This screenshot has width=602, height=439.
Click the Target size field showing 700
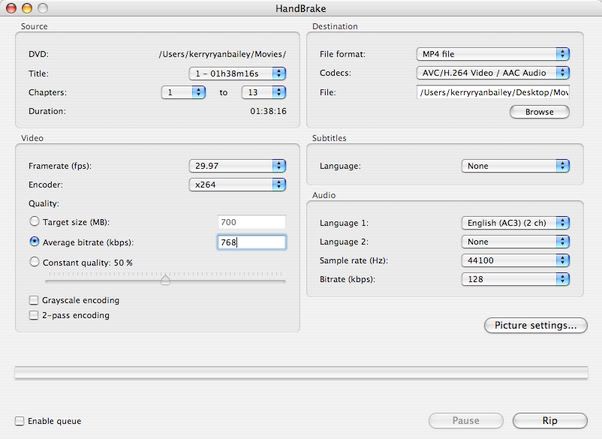point(251,222)
